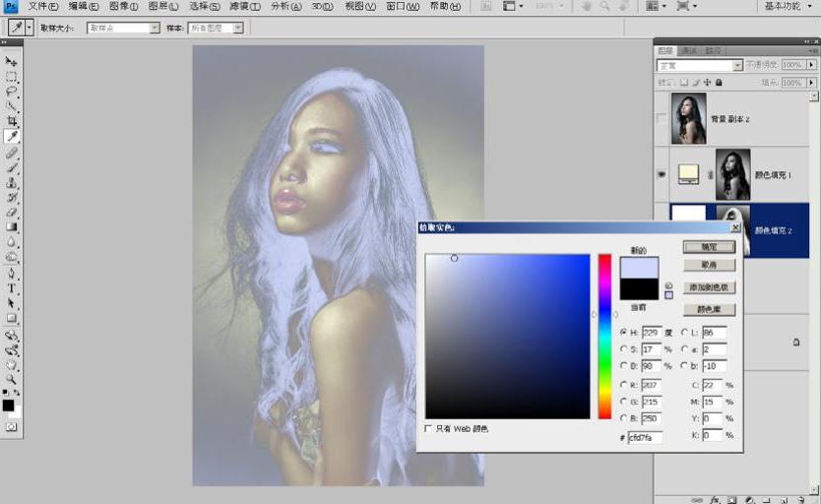Select the 3D Orbit camera tool

[x=11, y=350]
